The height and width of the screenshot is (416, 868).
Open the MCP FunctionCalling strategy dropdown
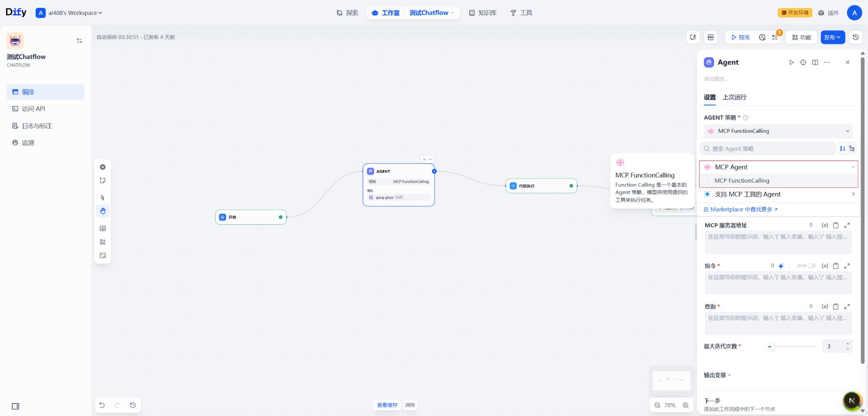(x=778, y=131)
